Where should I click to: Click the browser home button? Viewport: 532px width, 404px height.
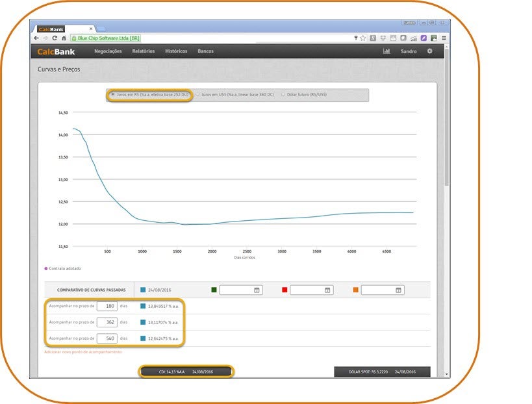(x=64, y=38)
